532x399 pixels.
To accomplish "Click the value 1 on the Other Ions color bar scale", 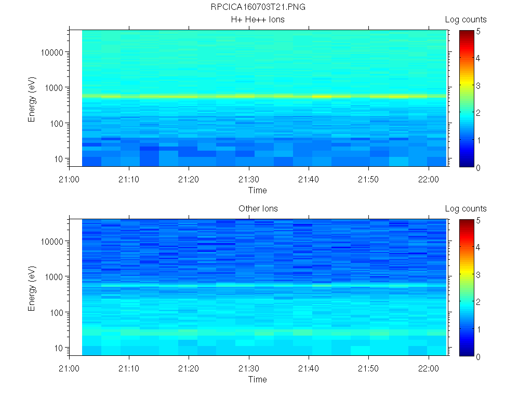I will pos(478,329).
